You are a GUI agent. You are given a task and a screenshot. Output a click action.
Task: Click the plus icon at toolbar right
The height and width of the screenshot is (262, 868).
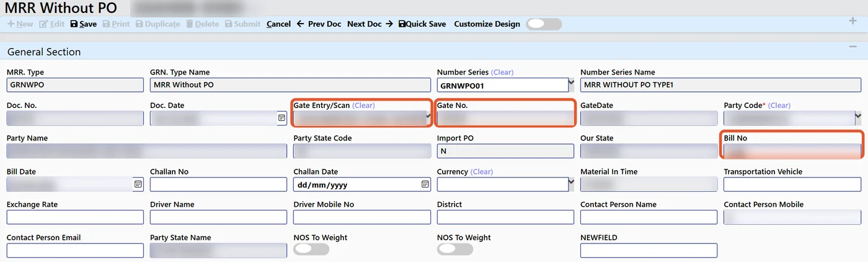pos(852,21)
